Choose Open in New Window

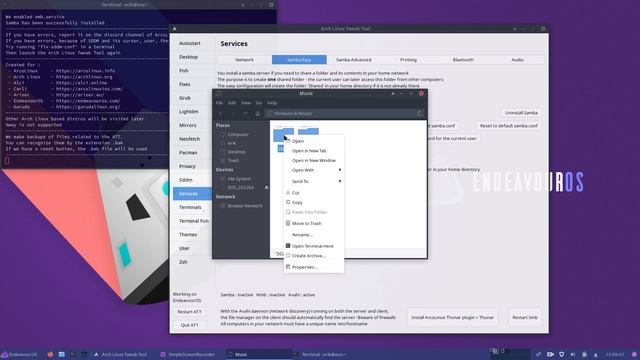point(313,161)
